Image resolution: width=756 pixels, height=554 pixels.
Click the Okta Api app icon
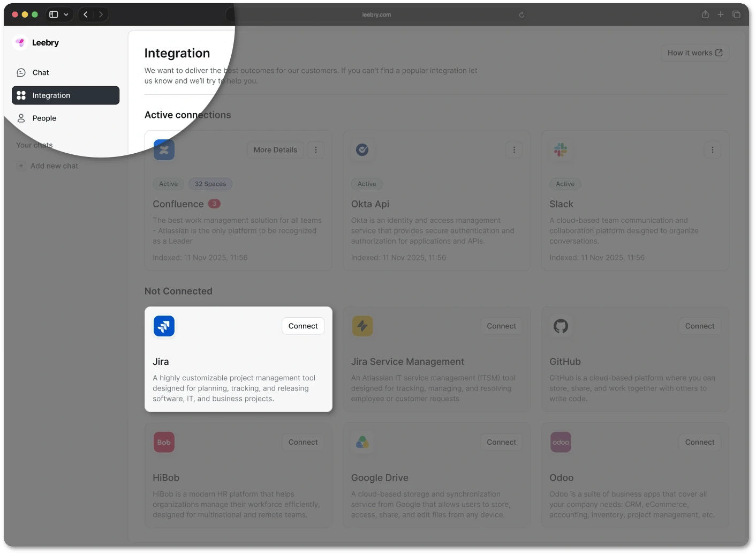click(362, 150)
